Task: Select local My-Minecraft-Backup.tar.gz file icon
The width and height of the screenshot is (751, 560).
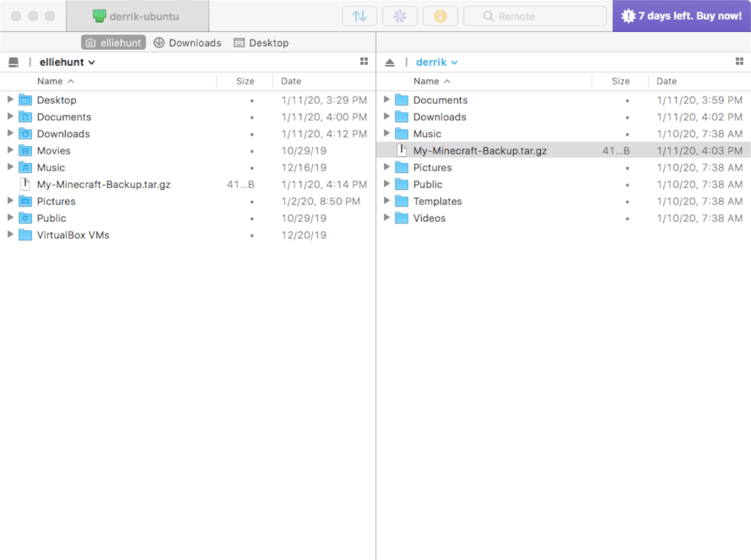Action: click(25, 184)
